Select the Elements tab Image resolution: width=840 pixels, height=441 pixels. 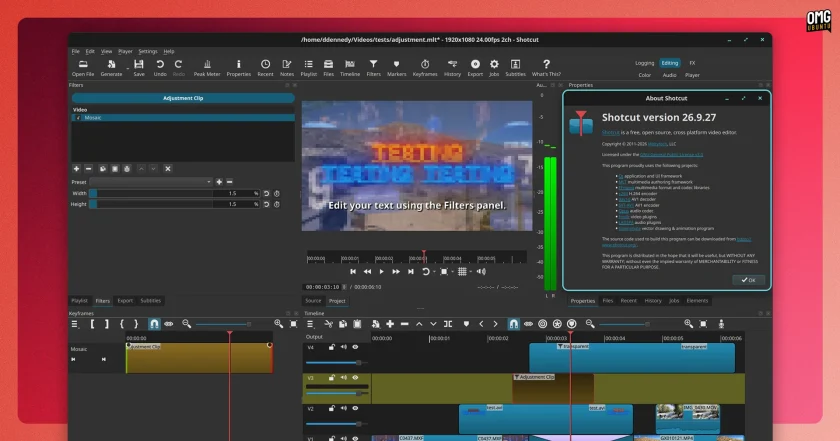coord(697,301)
